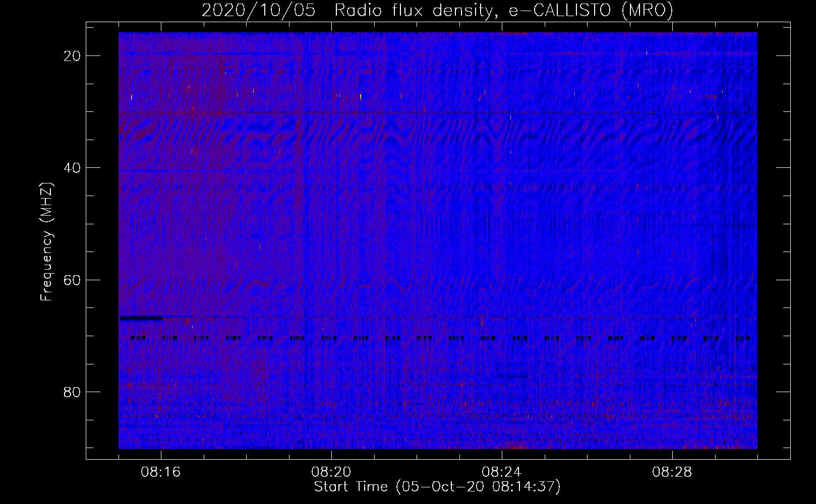Image resolution: width=816 pixels, height=504 pixels.
Task: Click the '08:20' time tick label
Action: coord(331,472)
